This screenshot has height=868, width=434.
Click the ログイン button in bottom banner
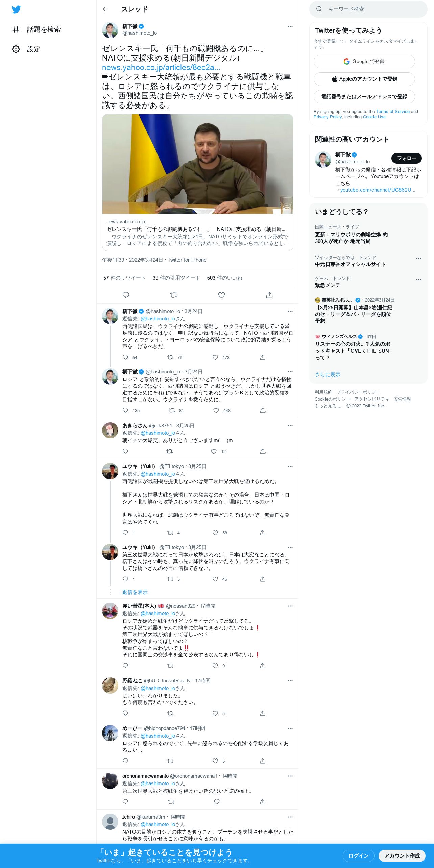(358, 855)
